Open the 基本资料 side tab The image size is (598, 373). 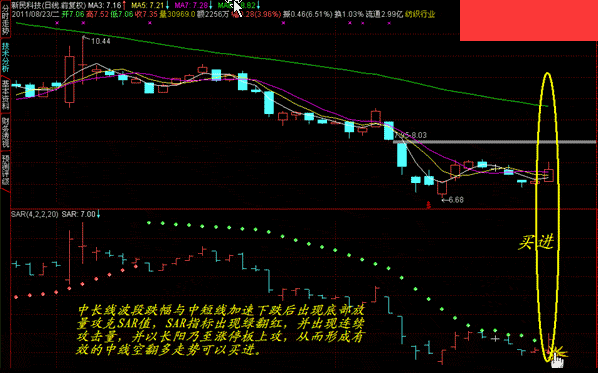[x=5, y=95]
